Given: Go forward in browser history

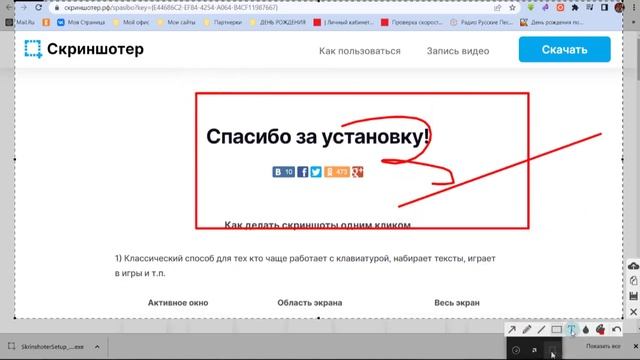Looking at the screenshot, I should pyautogui.click(x=24, y=7).
